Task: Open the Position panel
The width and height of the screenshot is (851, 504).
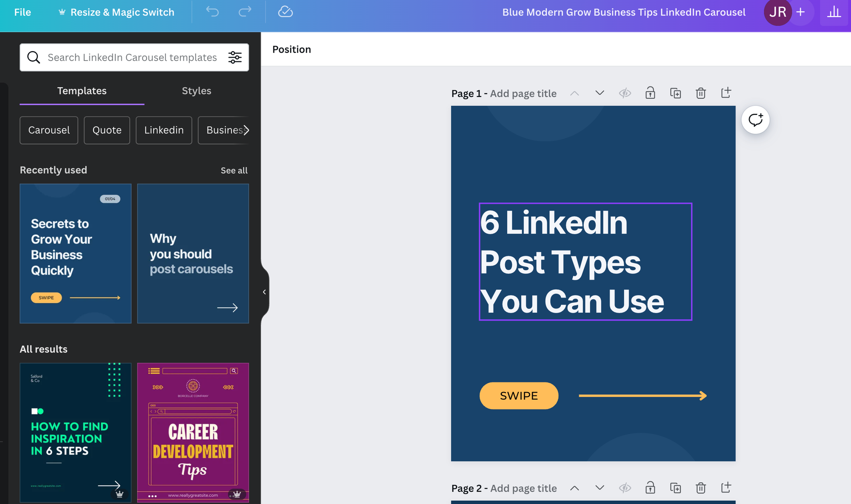Action: click(x=292, y=49)
